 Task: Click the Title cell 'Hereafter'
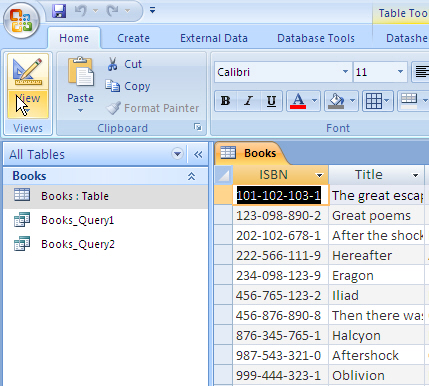377,256
